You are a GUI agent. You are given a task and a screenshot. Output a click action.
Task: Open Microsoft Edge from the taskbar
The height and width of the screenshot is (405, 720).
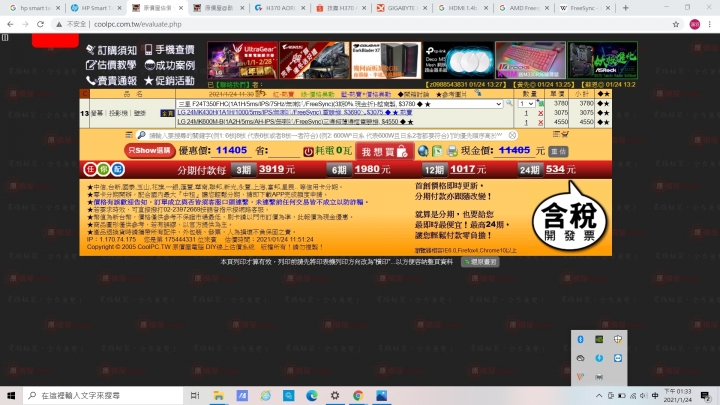click(x=312, y=395)
